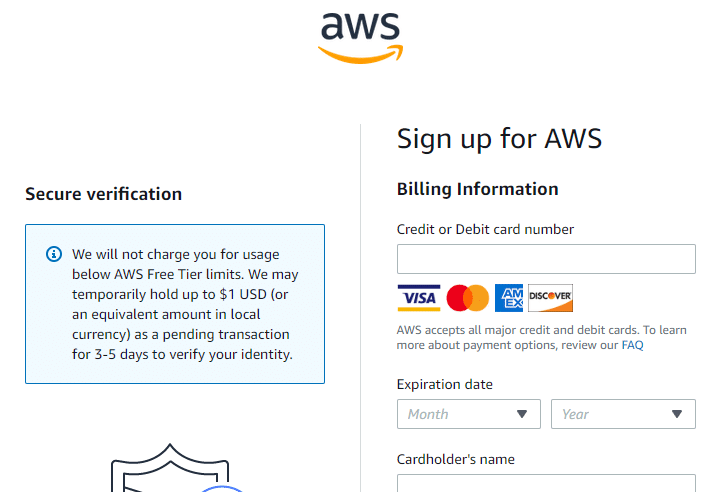Click the arrow on the Month selector
The image size is (721, 492).
click(522, 414)
